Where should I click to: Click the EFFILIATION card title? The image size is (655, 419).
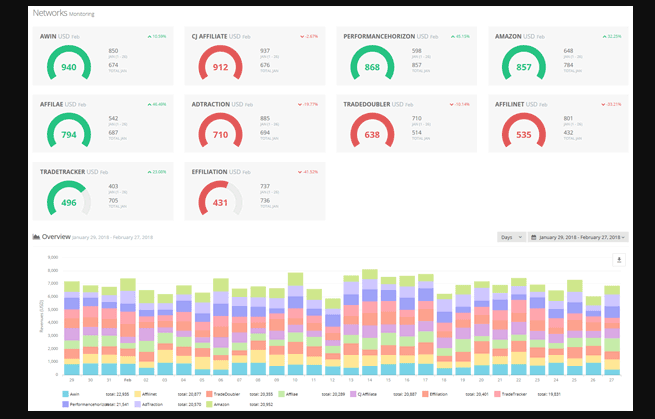pos(209,172)
